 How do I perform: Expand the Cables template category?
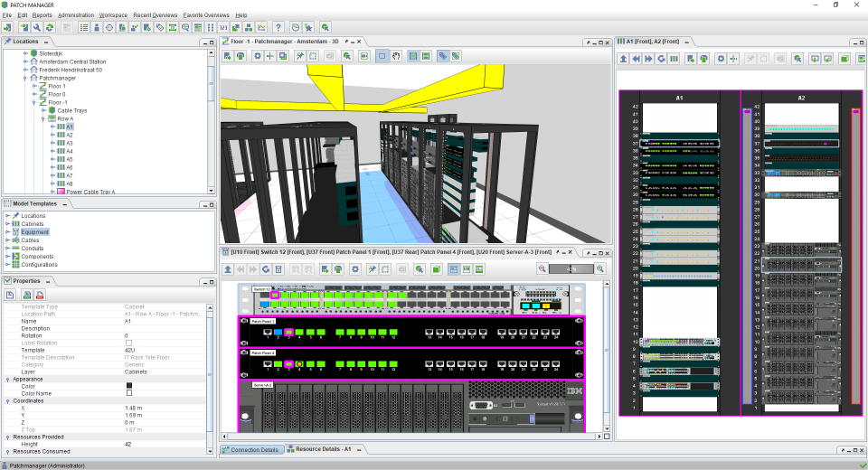(7, 240)
